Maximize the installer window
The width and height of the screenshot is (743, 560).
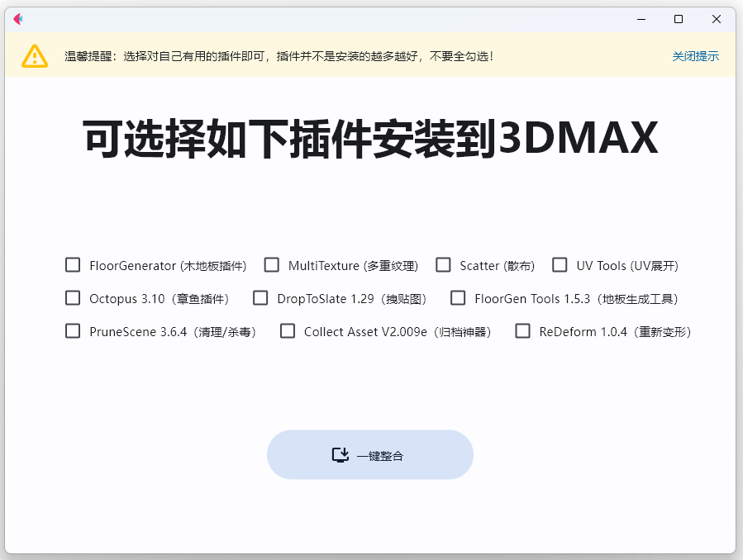pos(678,18)
